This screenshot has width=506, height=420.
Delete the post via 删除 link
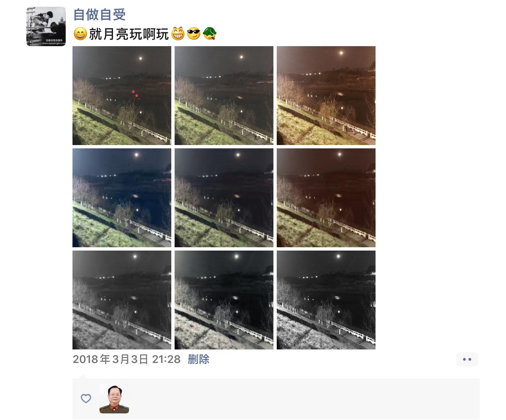199,359
